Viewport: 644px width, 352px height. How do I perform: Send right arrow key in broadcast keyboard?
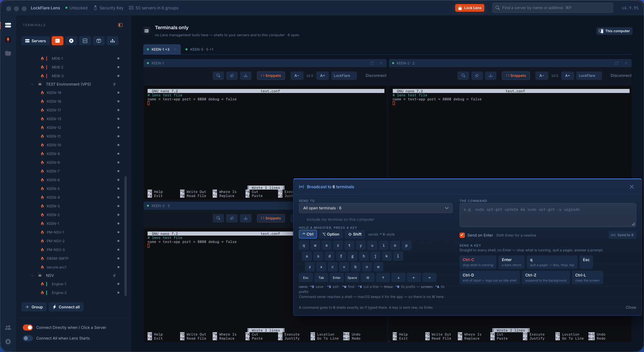coord(429,278)
